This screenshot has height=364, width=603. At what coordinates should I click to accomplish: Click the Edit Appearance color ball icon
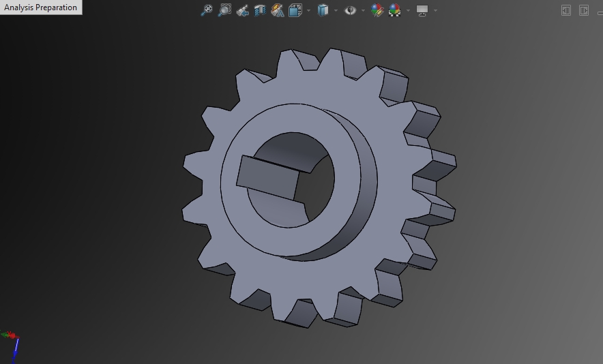[377, 10]
